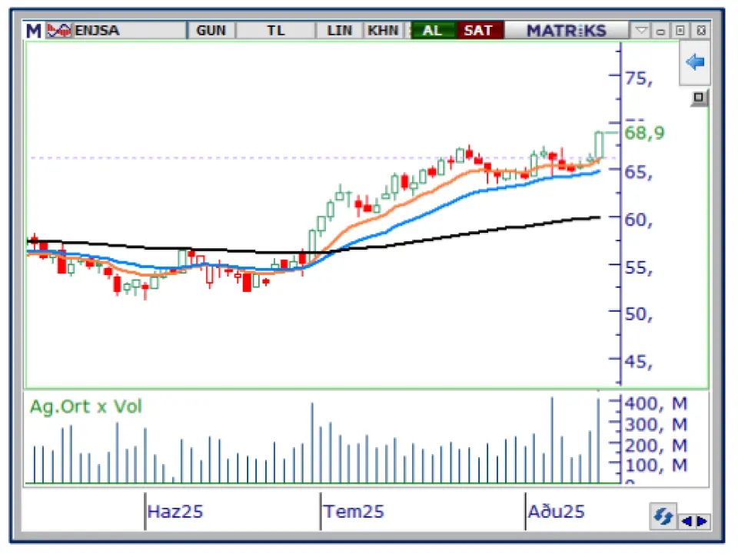
Task: Select the Haz25 date marker
Action: pos(175,512)
